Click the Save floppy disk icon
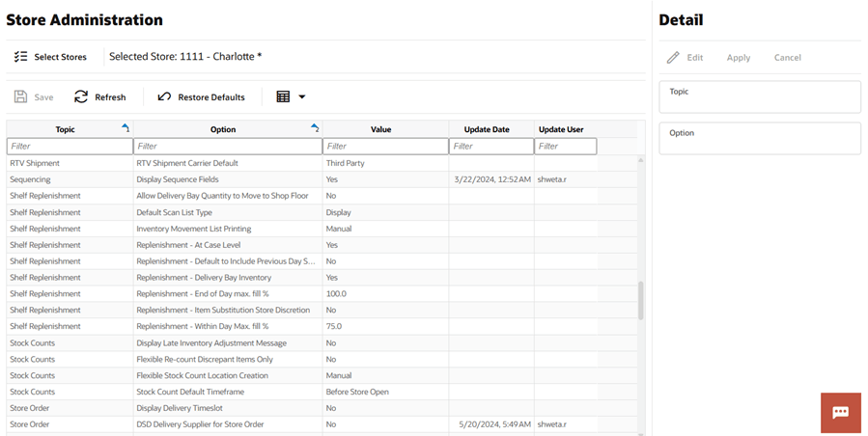The image size is (868, 436). pyautogui.click(x=20, y=96)
